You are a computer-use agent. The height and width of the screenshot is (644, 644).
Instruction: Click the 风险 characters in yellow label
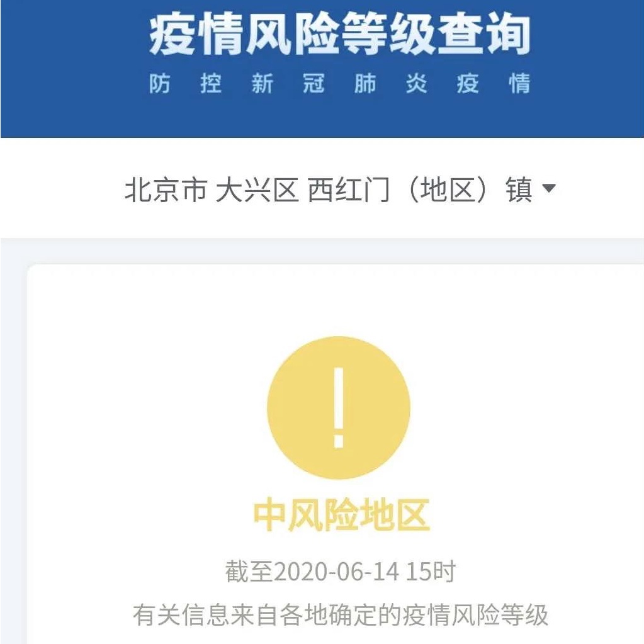tap(323, 514)
